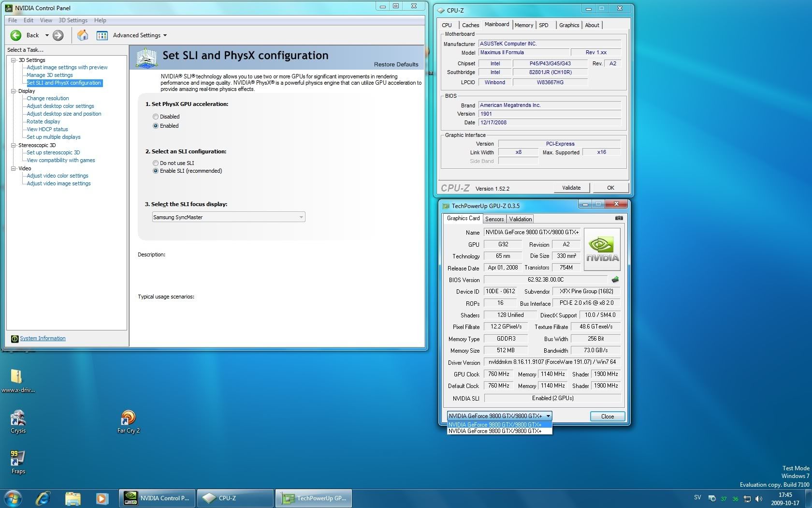Open the SLI focus display dropdown
The height and width of the screenshot is (508, 812).
[229, 217]
